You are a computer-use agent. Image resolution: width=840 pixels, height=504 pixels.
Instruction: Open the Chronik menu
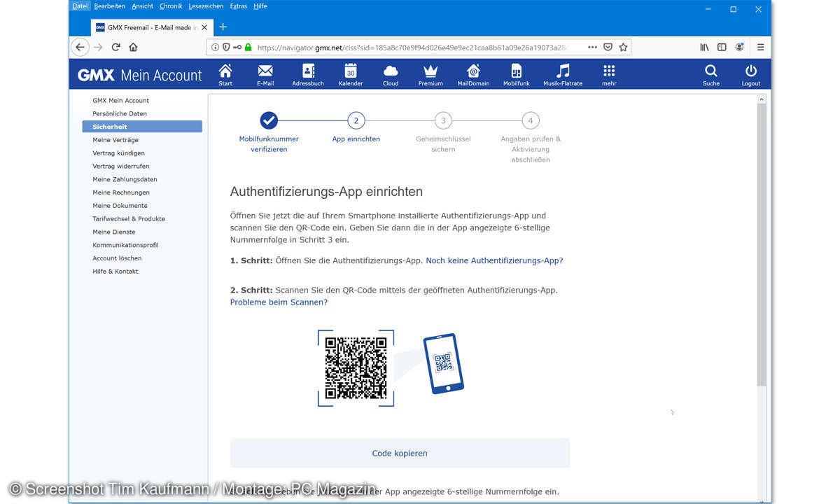[171, 6]
